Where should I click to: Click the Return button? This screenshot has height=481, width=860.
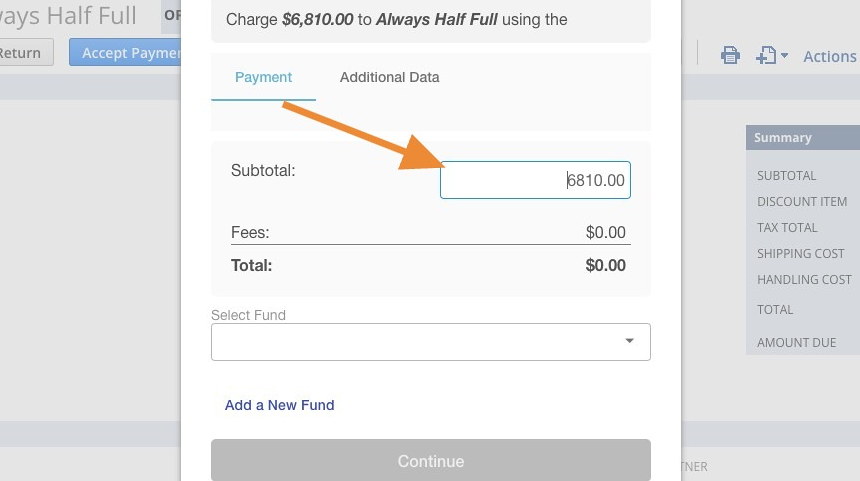pos(25,53)
